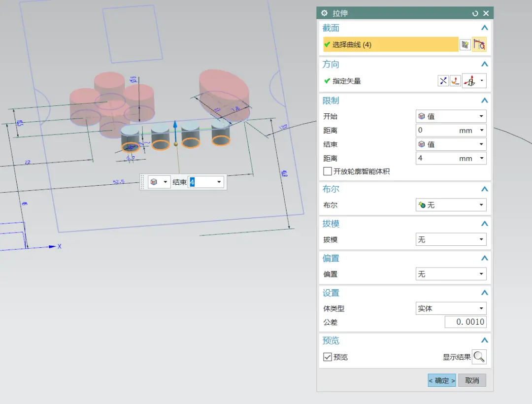Open the start distance options arrow
The width and height of the screenshot is (532, 404).
[481, 130]
